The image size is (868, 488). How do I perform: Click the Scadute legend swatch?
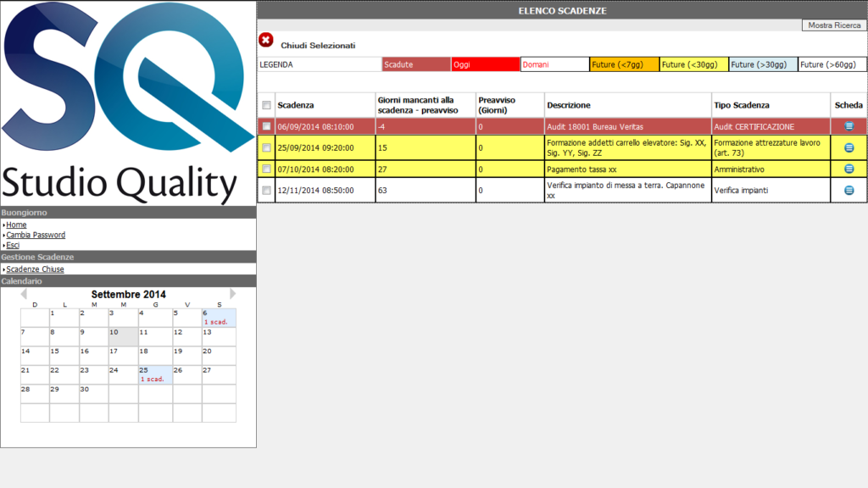click(416, 64)
